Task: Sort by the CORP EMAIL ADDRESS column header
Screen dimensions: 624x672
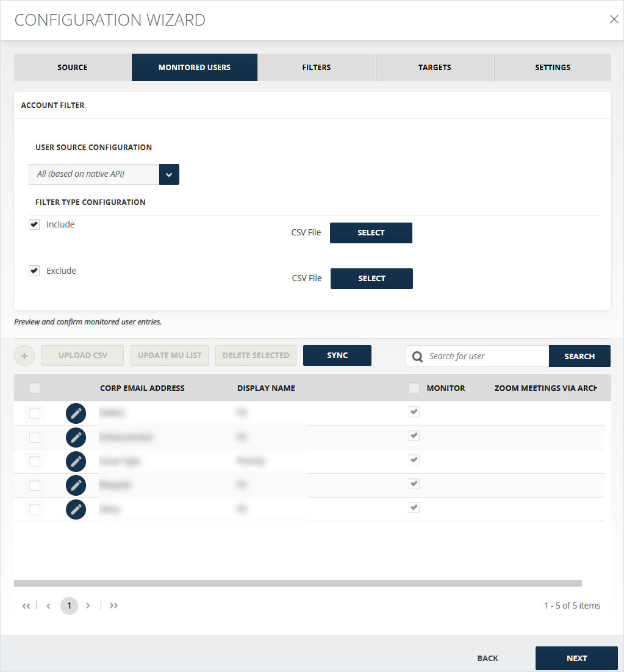Action: [x=142, y=388]
